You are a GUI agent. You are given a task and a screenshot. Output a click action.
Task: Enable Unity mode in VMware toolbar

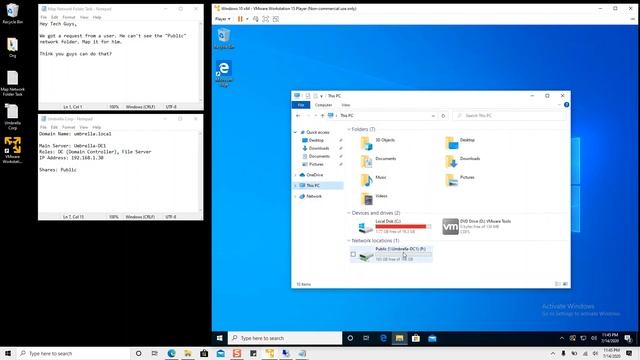(x=276, y=19)
